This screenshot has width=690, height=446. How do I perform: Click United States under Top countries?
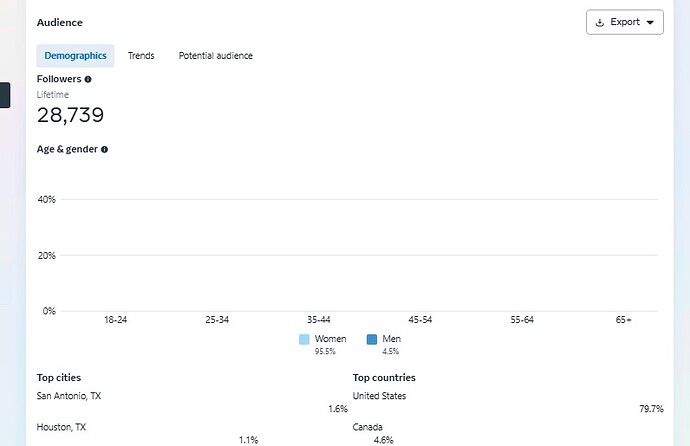pos(379,396)
